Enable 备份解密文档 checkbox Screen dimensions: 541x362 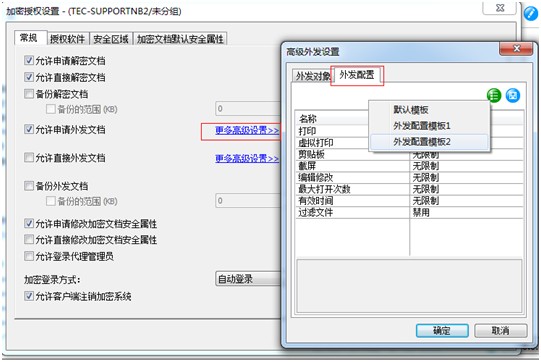pos(29,94)
